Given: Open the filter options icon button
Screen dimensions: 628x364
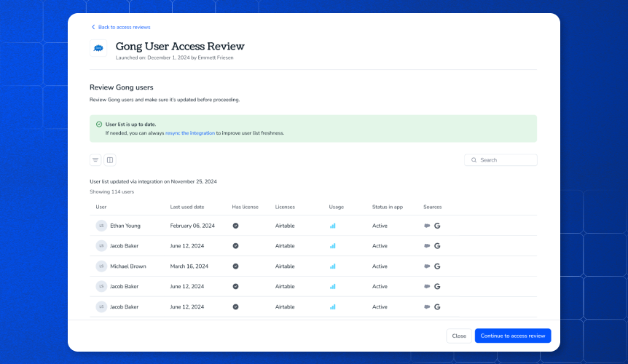Looking at the screenshot, I should (95, 160).
